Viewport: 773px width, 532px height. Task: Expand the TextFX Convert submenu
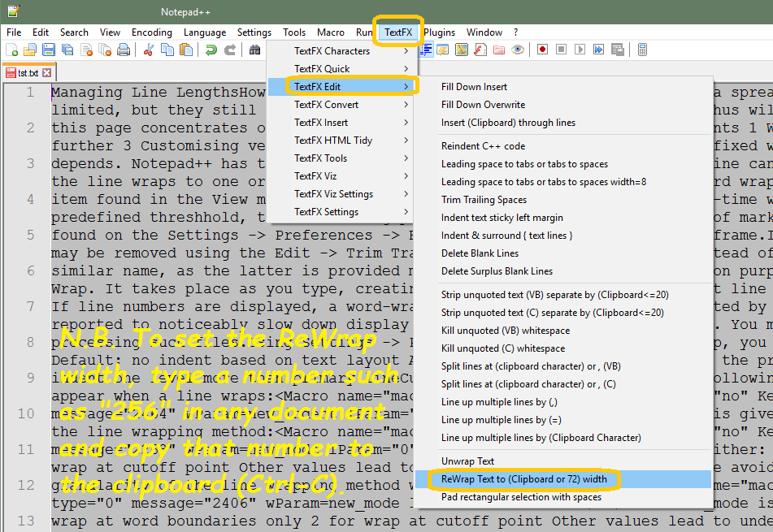[x=341, y=105]
